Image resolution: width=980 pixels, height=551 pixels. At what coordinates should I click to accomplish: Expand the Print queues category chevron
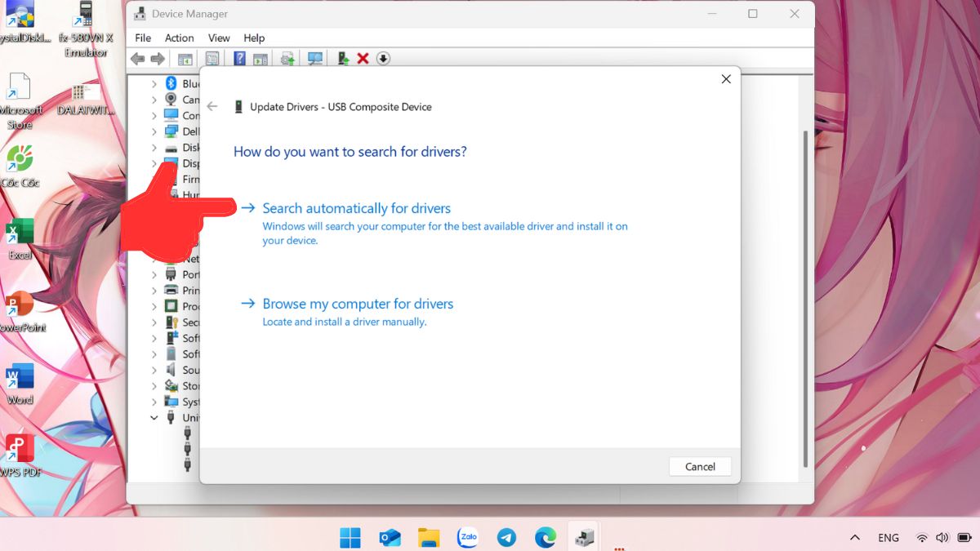(x=154, y=290)
